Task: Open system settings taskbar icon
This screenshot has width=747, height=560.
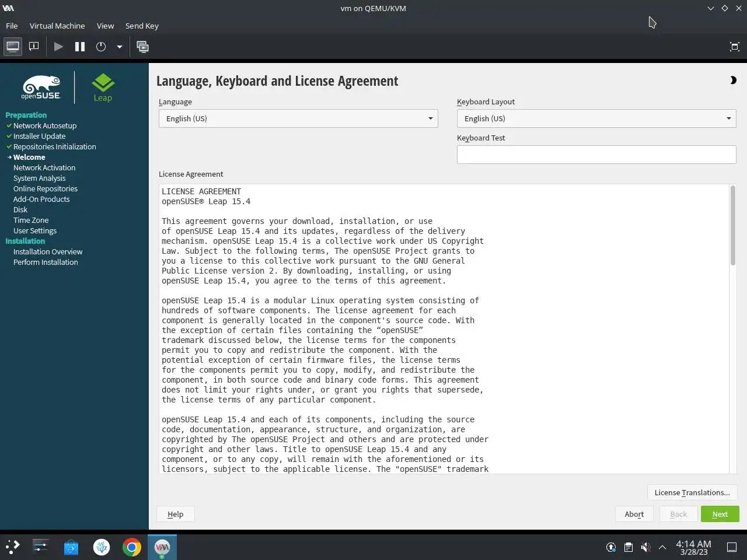Action: (41, 547)
